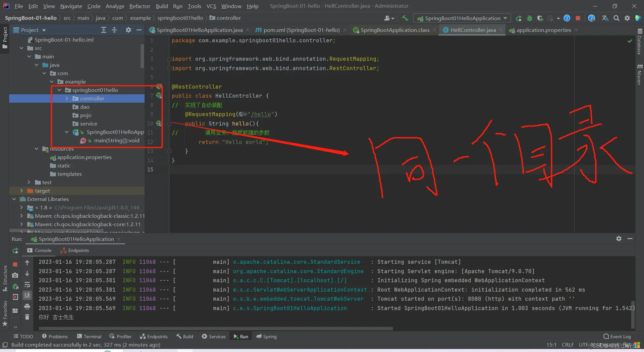Open the VCS menu
Screen dimensions: 644x352
[211, 6]
